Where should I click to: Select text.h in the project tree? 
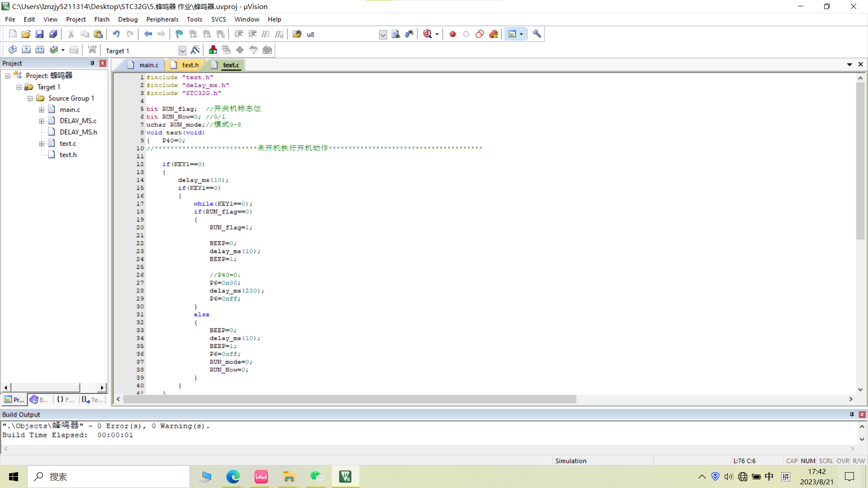click(x=68, y=155)
